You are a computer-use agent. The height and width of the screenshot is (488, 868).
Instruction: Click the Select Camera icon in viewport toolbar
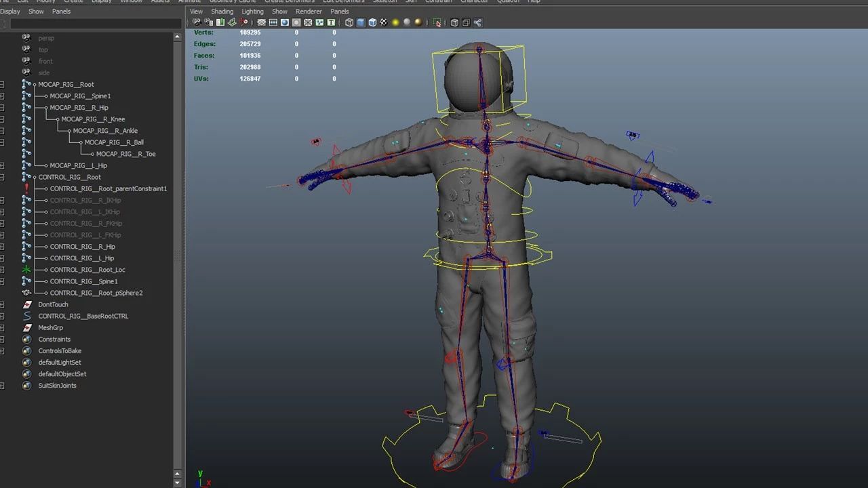pos(197,22)
